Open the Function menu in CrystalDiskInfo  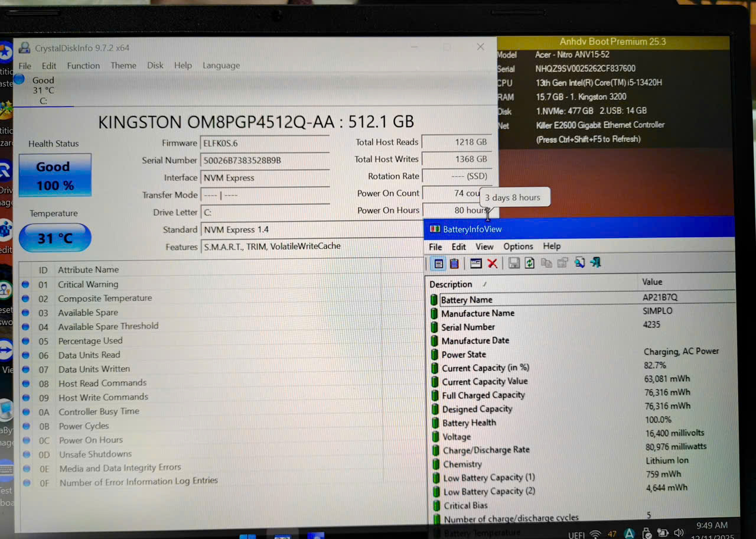pyautogui.click(x=83, y=66)
